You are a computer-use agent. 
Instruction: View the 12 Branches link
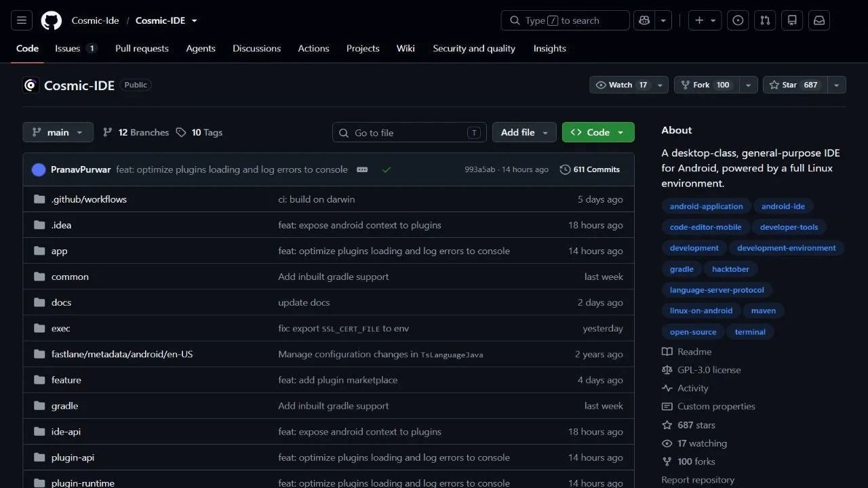click(x=136, y=132)
